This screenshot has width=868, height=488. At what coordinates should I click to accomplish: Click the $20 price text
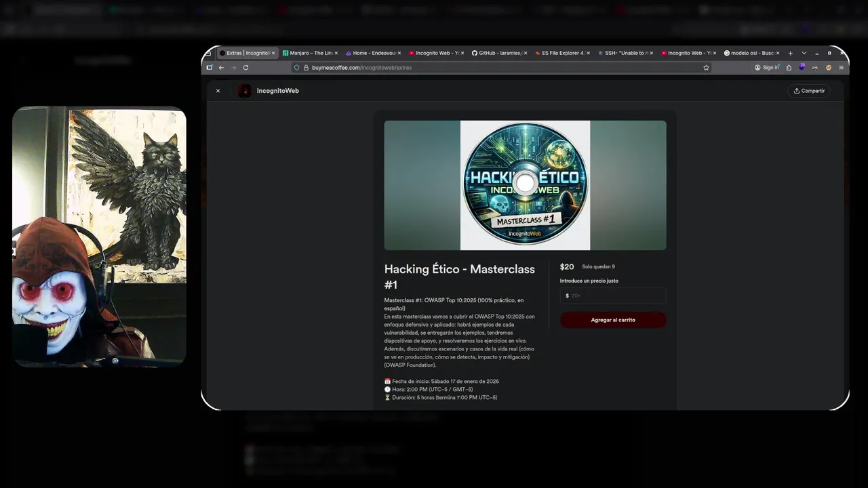[567, 267]
